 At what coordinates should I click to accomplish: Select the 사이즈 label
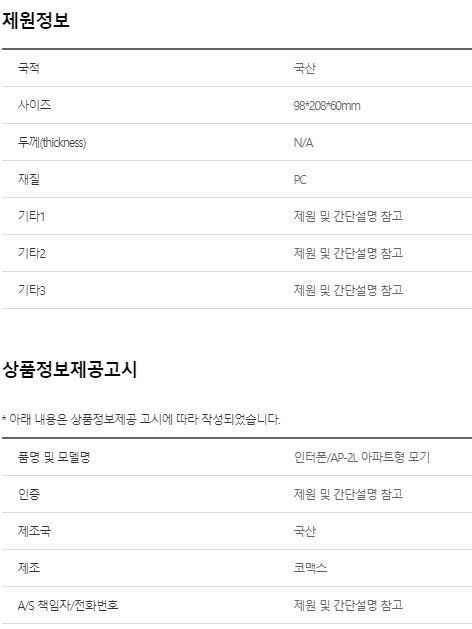(x=34, y=105)
